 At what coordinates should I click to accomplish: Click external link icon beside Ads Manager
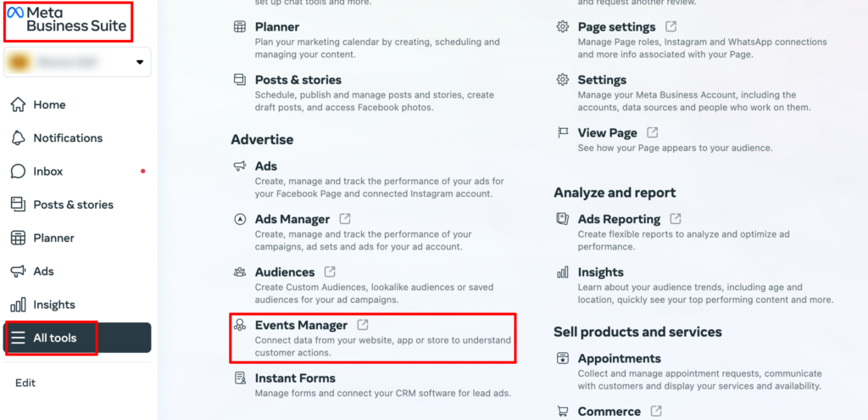pos(345,218)
